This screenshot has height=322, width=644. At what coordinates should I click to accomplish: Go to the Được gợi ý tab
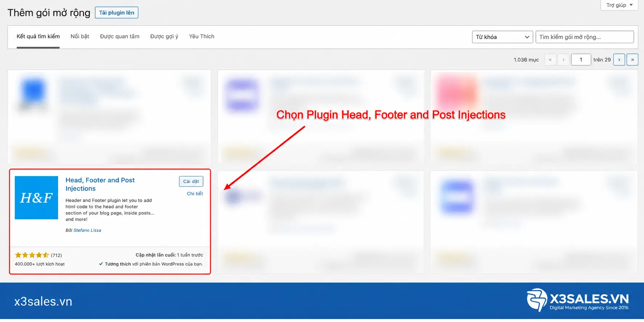coord(164,36)
